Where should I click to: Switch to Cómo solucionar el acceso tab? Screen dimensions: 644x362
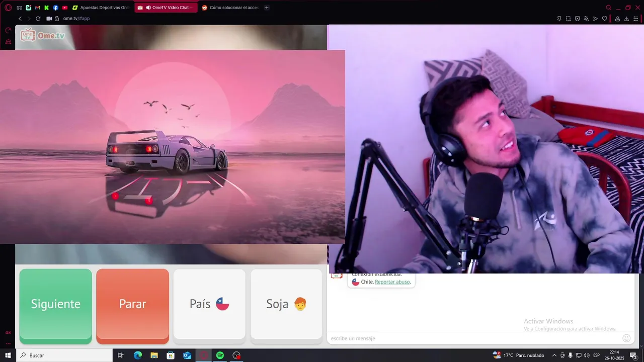click(x=230, y=8)
